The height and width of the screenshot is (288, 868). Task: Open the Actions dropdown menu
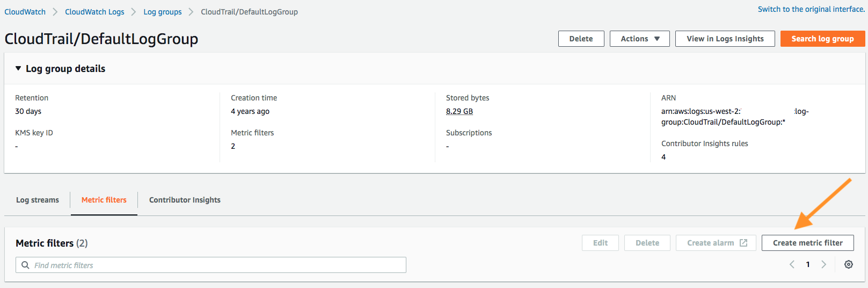click(640, 39)
